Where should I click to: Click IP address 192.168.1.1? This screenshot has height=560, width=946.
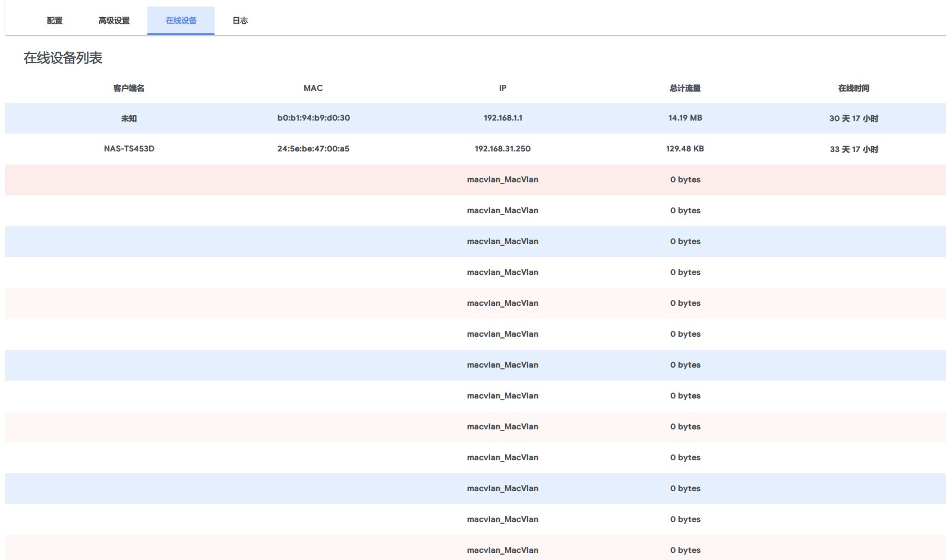503,118
